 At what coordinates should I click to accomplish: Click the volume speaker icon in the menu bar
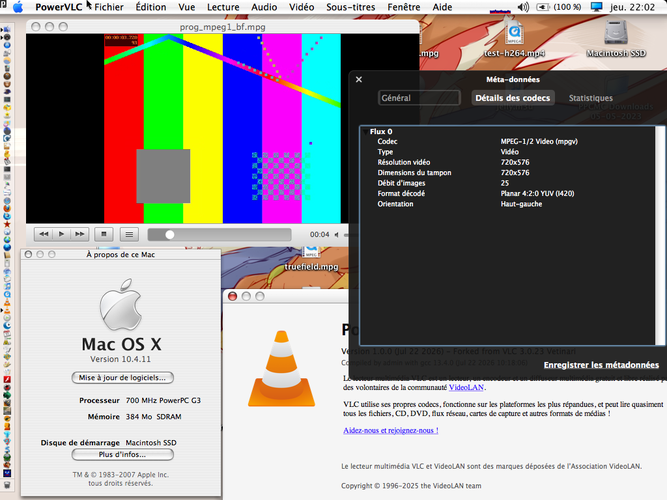[x=523, y=7]
